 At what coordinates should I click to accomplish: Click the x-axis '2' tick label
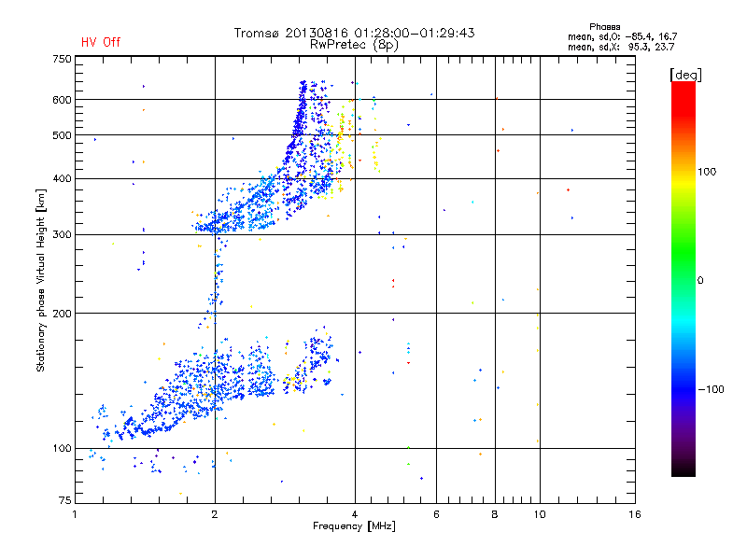click(x=215, y=514)
